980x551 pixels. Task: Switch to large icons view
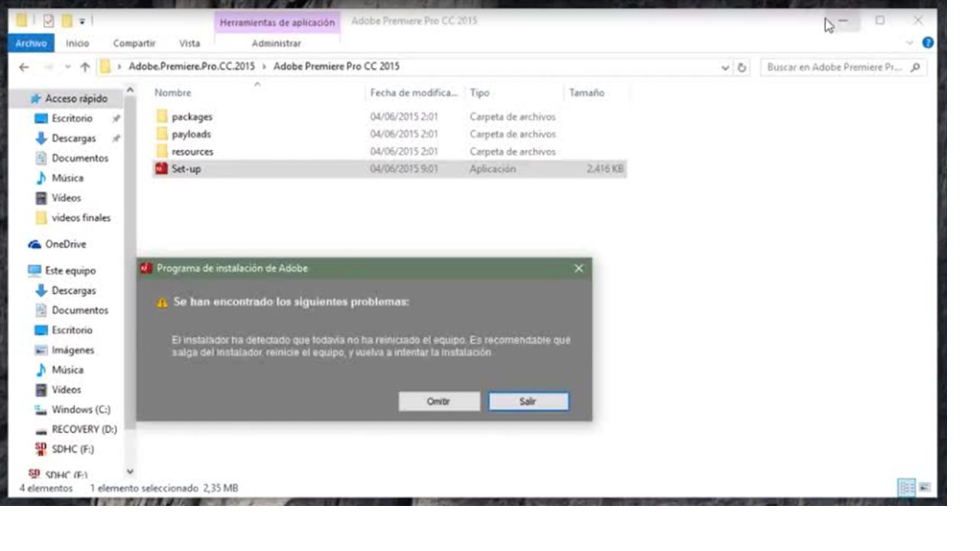point(924,488)
